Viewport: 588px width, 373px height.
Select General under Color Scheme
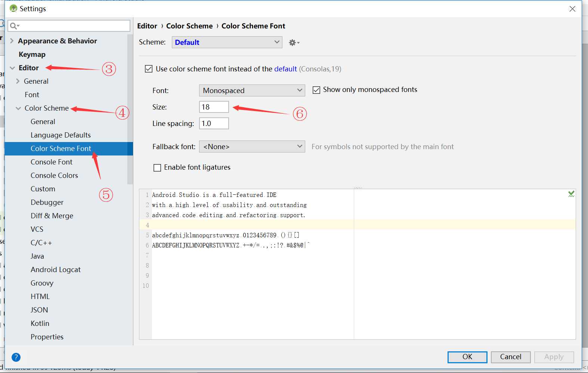pos(43,121)
